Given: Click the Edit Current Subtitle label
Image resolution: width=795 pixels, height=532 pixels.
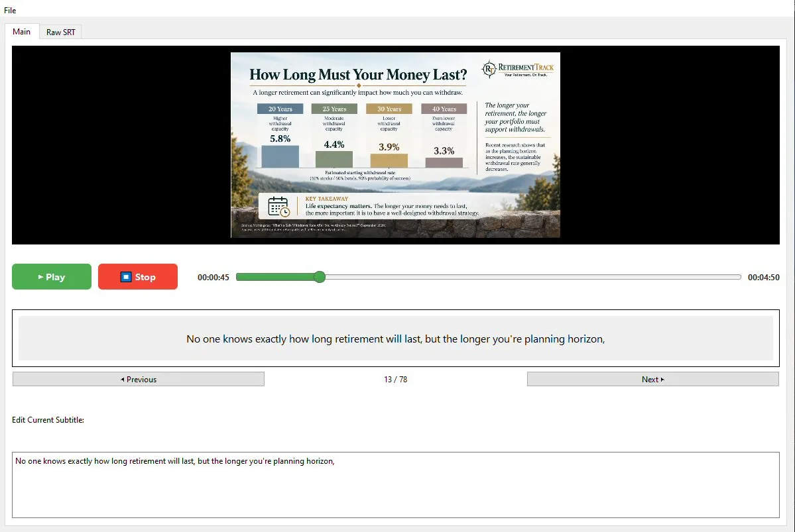Looking at the screenshot, I should pyautogui.click(x=48, y=419).
